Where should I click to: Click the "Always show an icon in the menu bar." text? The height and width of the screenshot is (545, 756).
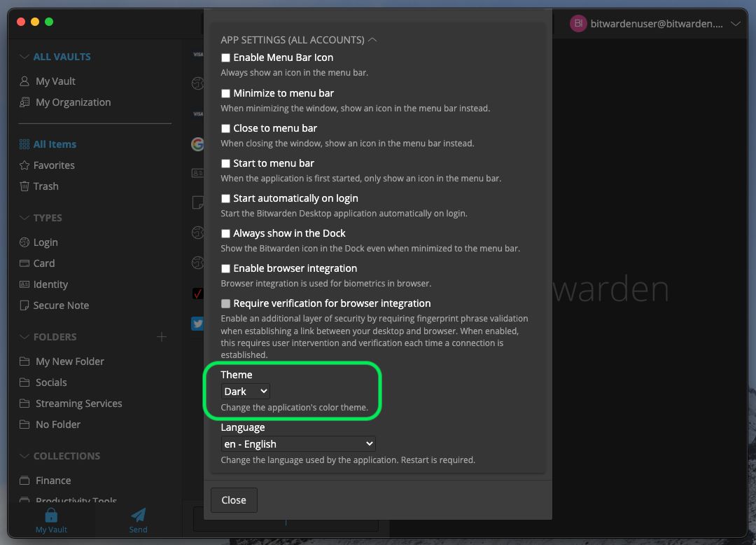pyautogui.click(x=294, y=73)
